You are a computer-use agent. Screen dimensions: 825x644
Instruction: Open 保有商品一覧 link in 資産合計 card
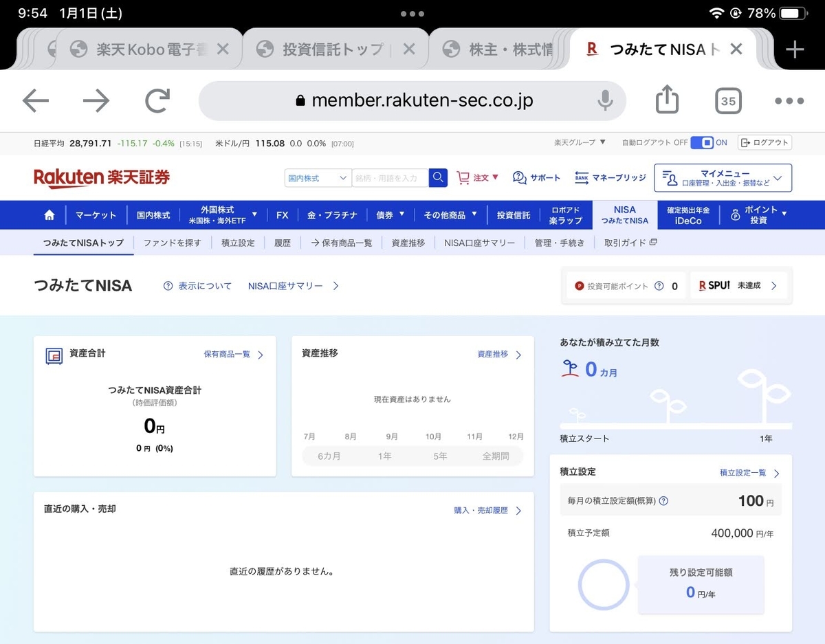coord(234,355)
